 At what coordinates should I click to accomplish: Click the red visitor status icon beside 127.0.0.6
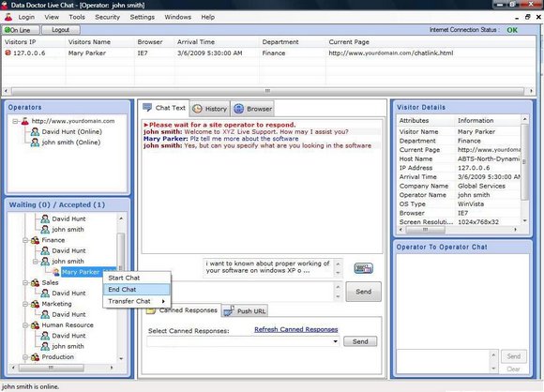pos(8,53)
